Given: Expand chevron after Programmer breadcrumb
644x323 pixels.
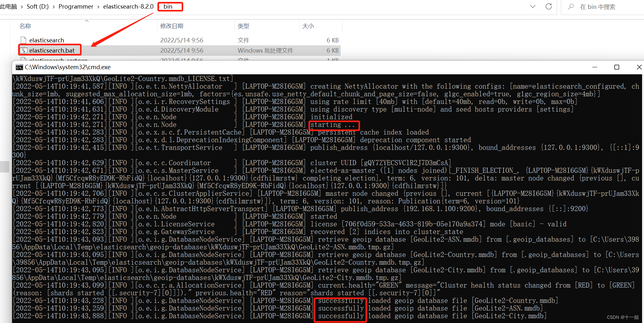Looking at the screenshot, I should [98, 7].
